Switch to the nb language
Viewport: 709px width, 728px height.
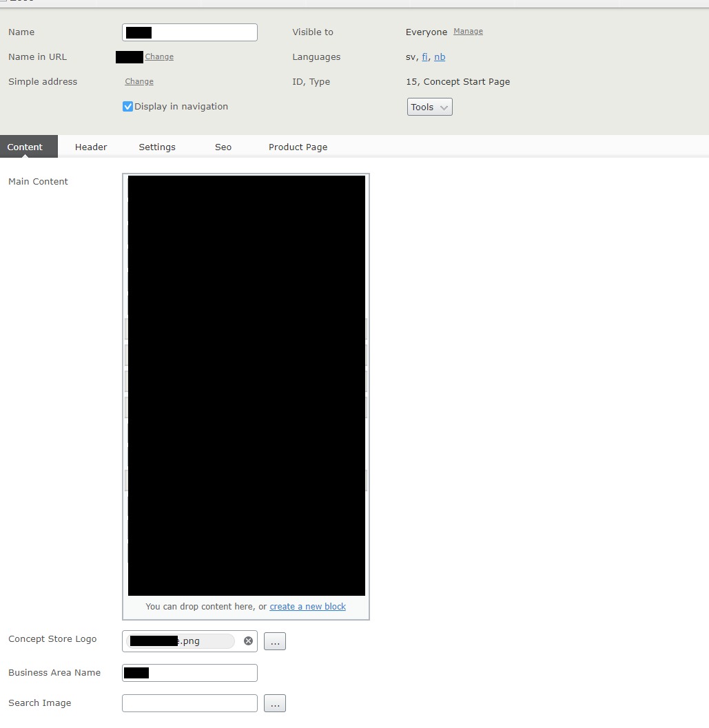tap(440, 57)
